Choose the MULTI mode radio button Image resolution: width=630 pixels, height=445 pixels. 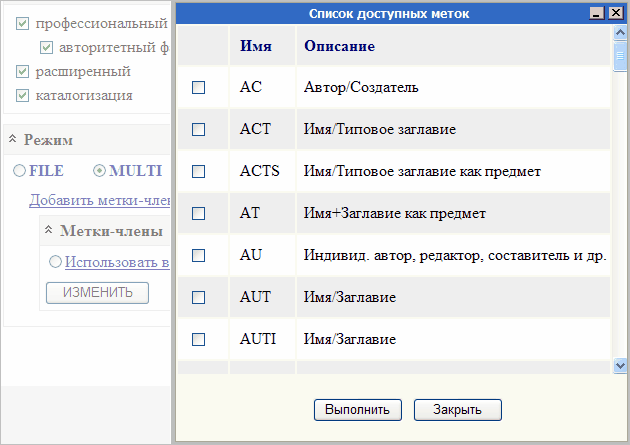pyautogui.click(x=99, y=171)
